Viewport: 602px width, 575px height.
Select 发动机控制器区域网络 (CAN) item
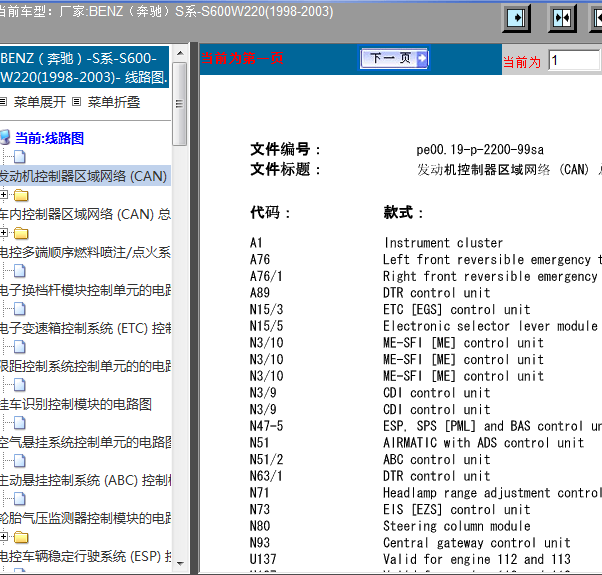[84, 176]
